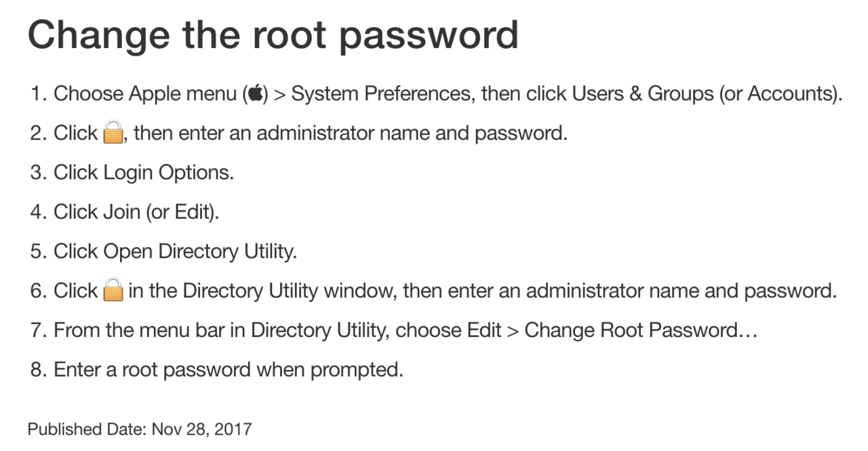Click the "Join (or Edit)" text in step 4
The height and width of the screenshot is (451, 868).
click(x=161, y=212)
